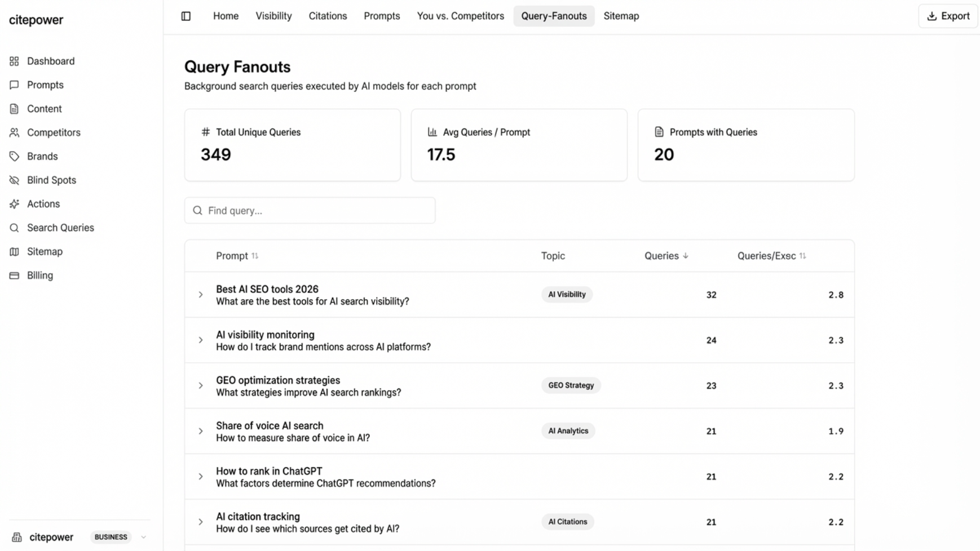Click the Export button
This screenshot has width=980, height=551.
click(x=948, y=16)
